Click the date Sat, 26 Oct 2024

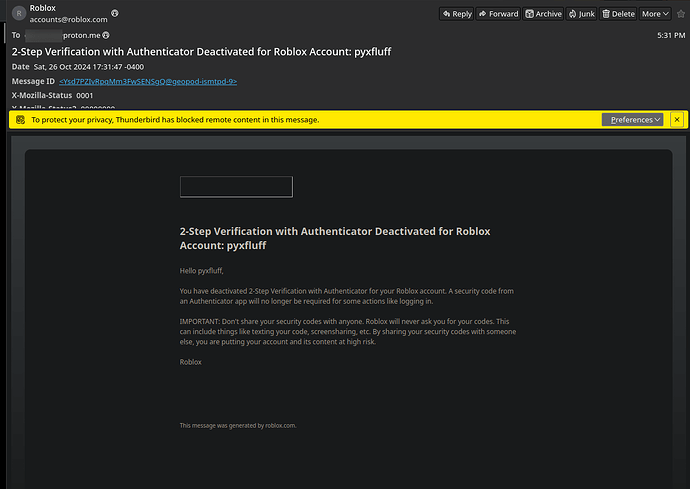[x=89, y=67]
